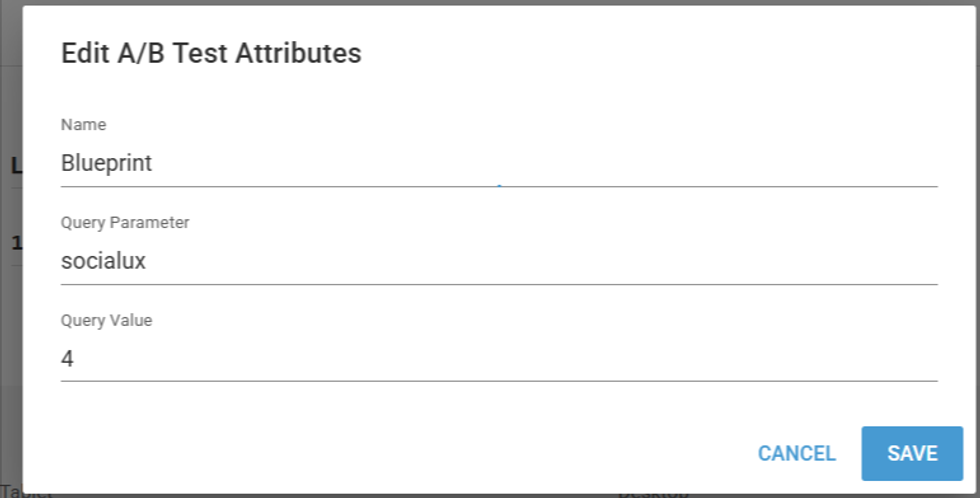980x498 pixels.
Task: Click the underline beneath the Query Value field
Action: 498,381
